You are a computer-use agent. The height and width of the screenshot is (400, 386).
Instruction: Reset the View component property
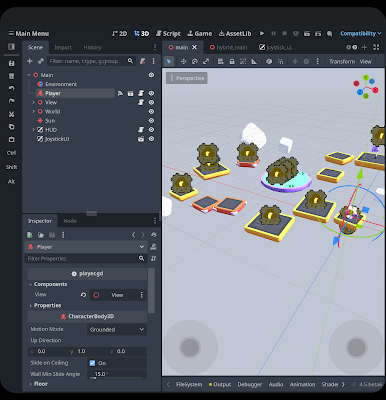[x=83, y=295]
